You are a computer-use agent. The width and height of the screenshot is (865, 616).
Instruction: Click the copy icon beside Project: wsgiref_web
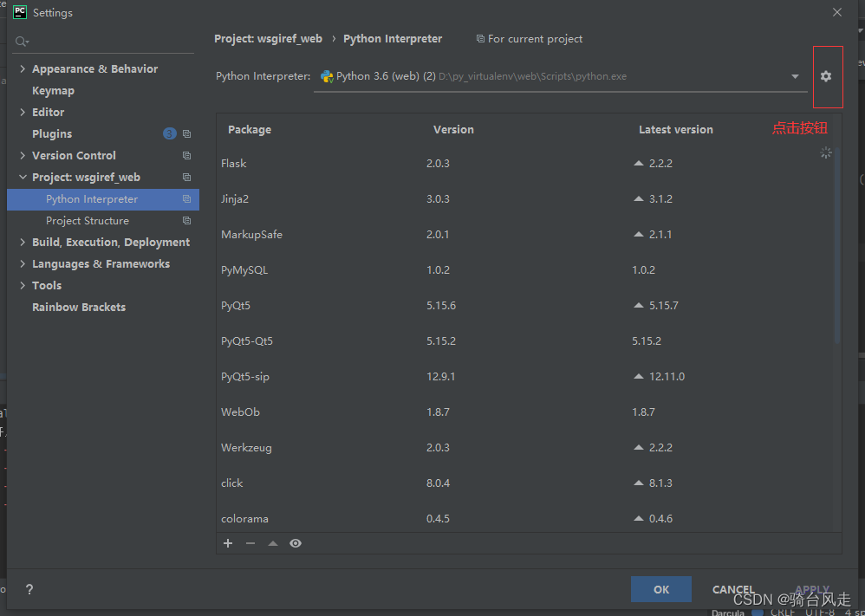pyautogui.click(x=187, y=177)
